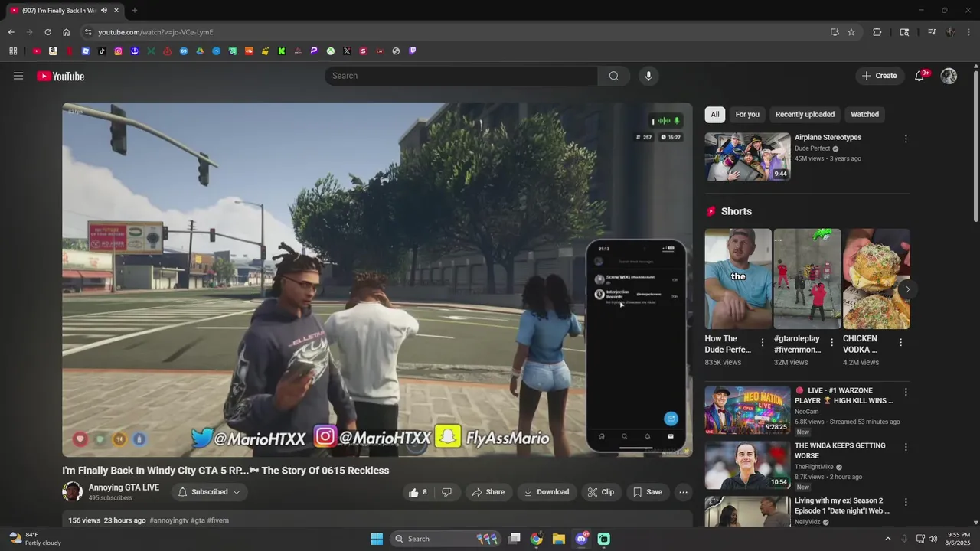Screen dimensions: 980x551
Task: Click the search magnifier button
Action: 614,76
